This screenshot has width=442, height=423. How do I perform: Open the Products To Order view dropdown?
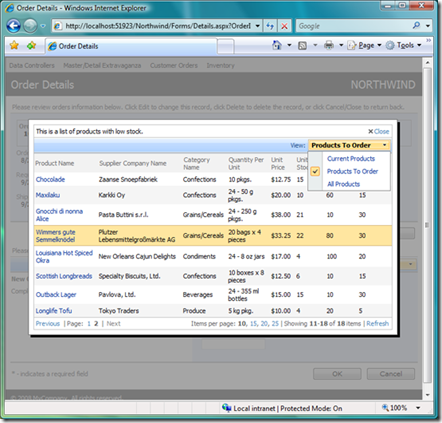349,145
